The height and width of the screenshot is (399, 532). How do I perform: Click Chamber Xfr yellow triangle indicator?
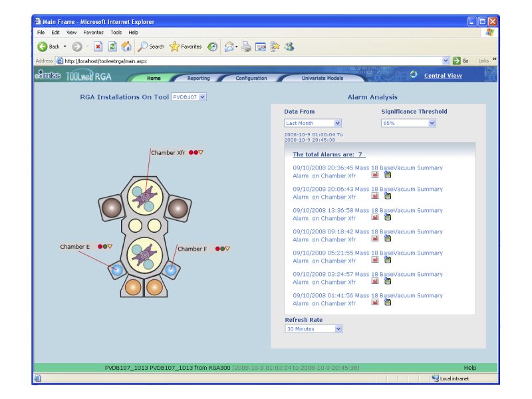pyautogui.click(x=201, y=152)
